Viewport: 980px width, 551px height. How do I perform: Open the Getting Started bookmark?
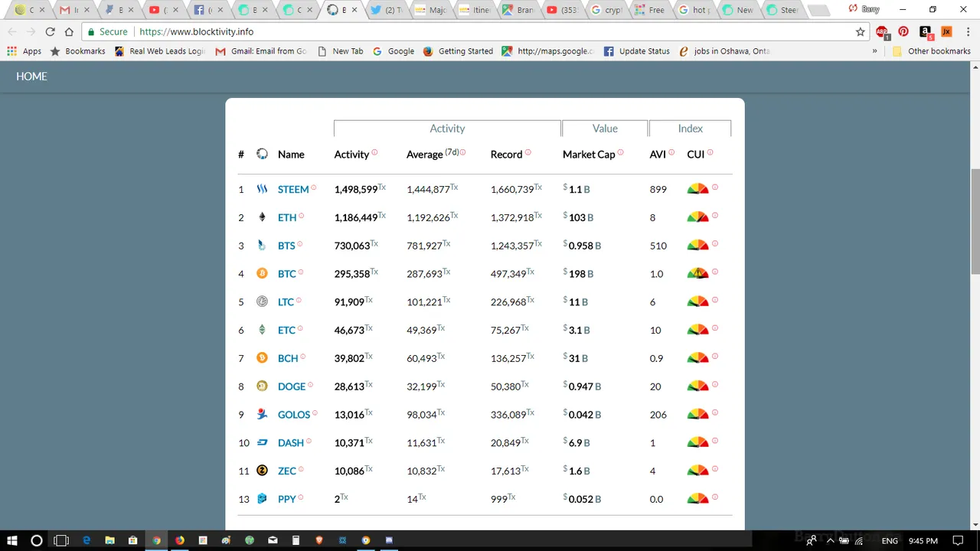point(458,51)
